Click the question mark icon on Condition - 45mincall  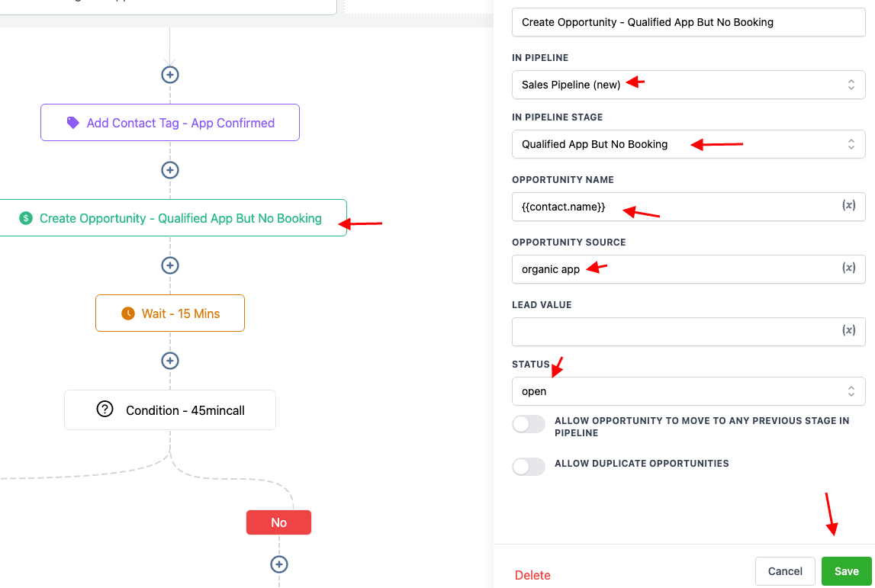[x=105, y=410]
